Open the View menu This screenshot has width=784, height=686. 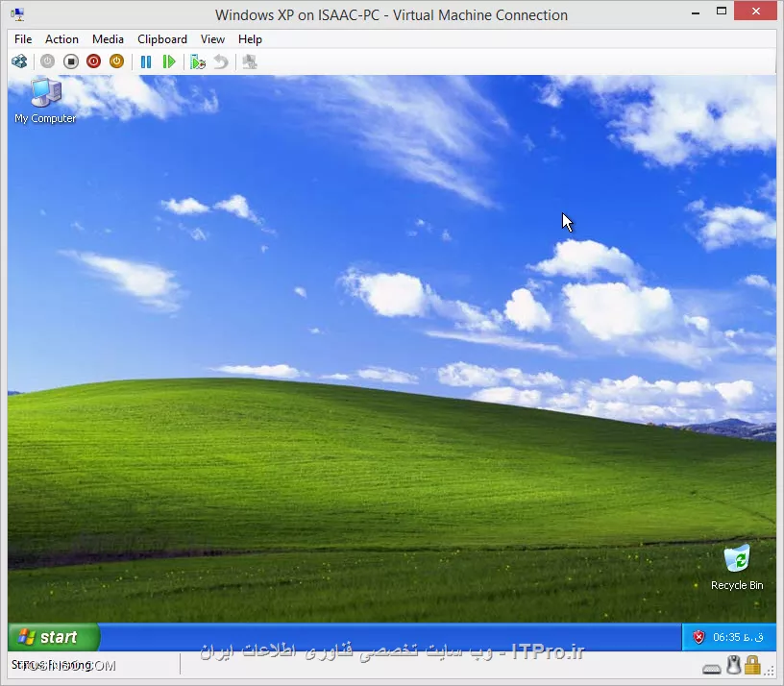click(212, 39)
